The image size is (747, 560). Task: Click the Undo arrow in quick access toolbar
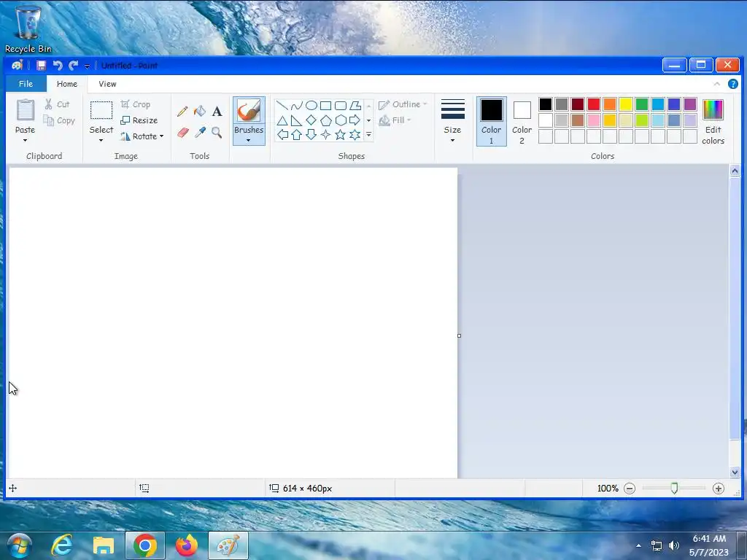click(x=58, y=65)
